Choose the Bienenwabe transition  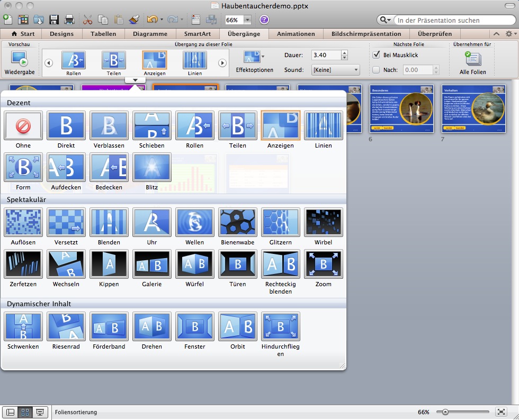pyautogui.click(x=238, y=222)
